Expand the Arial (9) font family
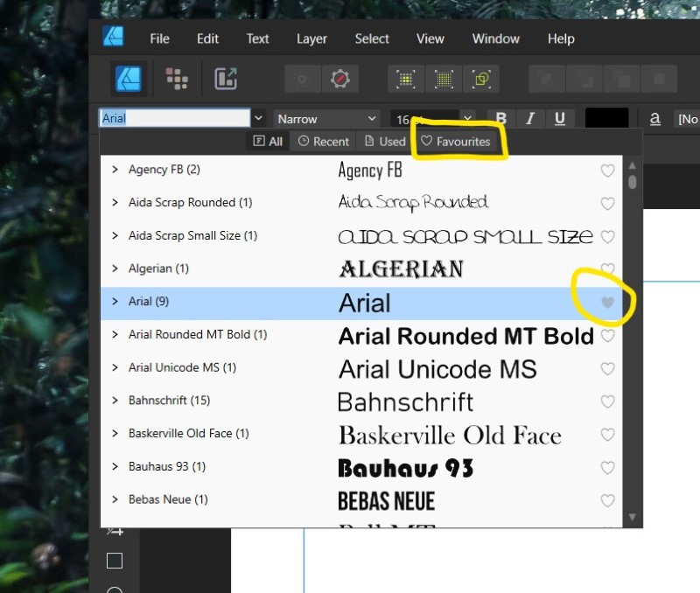This screenshot has height=593, width=700. click(115, 302)
